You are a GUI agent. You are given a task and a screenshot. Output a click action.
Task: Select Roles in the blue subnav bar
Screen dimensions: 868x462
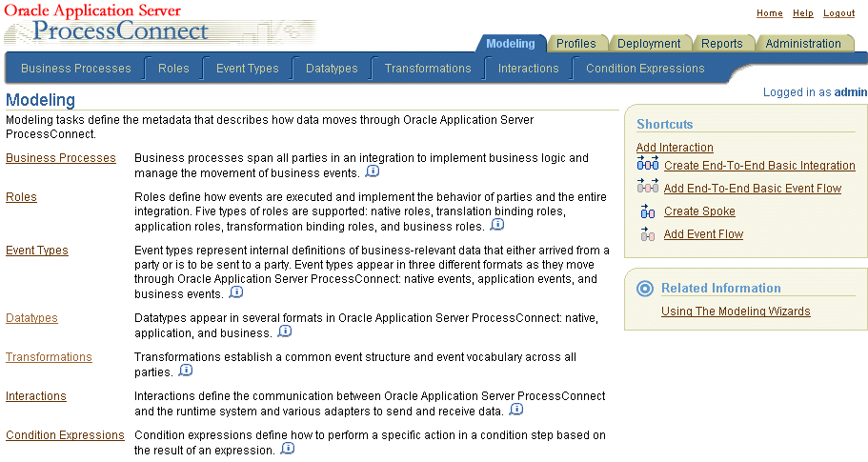point(173,69)
